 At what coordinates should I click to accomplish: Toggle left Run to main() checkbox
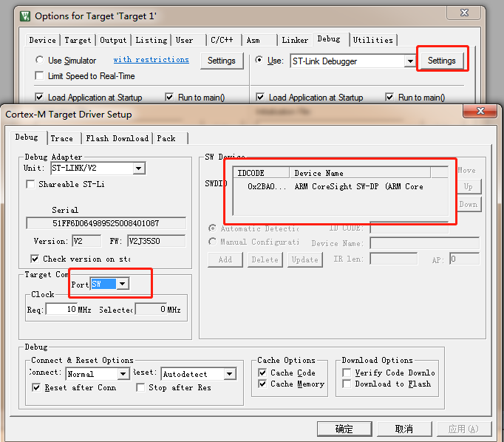click(x=169, y=97)
